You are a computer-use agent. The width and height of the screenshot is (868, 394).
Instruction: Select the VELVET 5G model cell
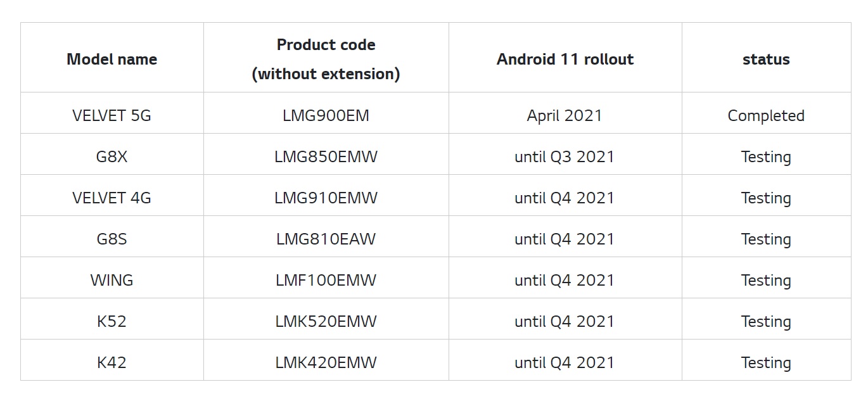click(112, 116)
